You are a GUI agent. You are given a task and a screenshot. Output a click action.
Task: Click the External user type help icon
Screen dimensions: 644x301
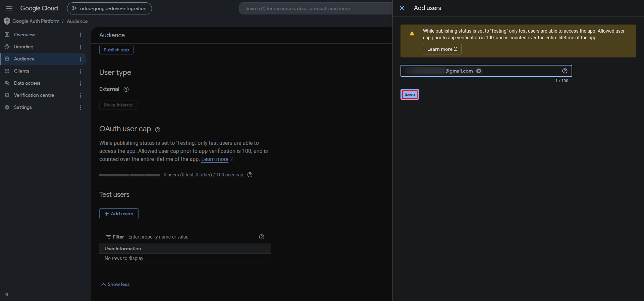[x=126, y=89]
